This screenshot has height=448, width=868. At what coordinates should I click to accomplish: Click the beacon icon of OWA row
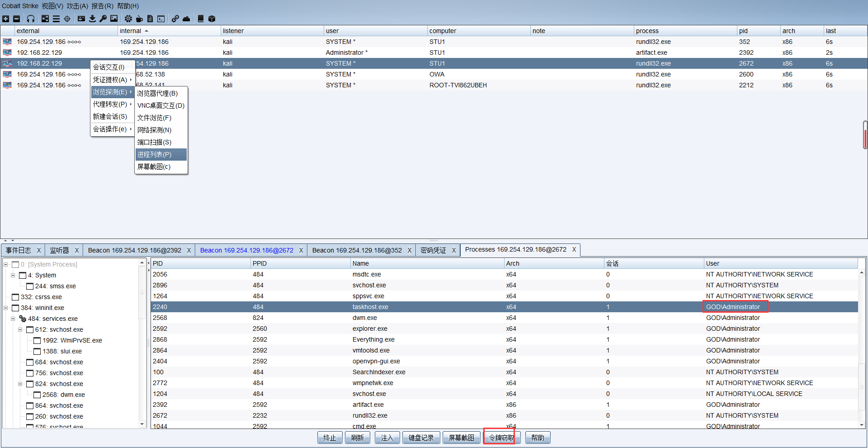point(7,74)
